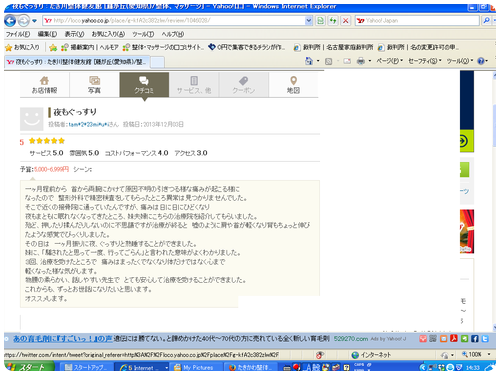This screenshot has height=375, width=500.
Task: Click the 5,000~6,999円 budget link
Action: tap(51, 169)
